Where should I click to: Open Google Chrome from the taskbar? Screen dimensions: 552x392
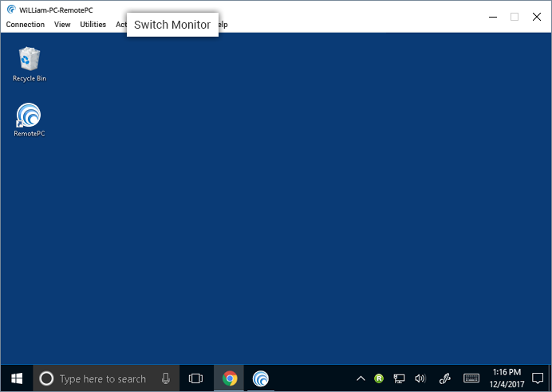point(230,378)
